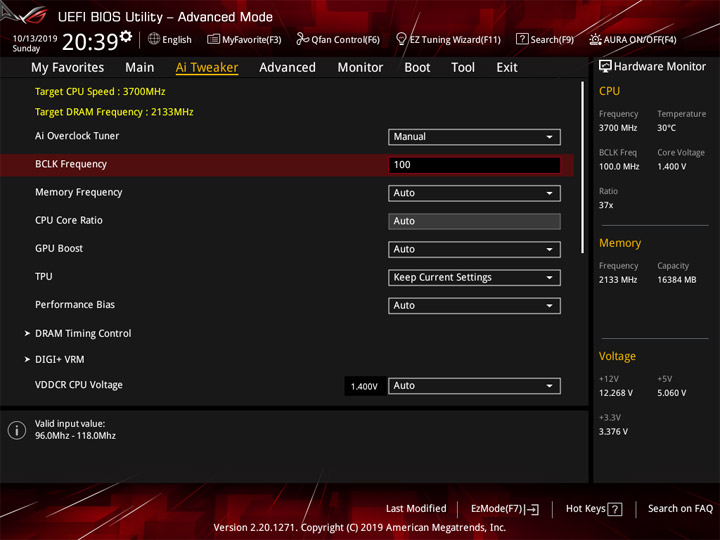Click Target DRAM Frequency : 2133MHz text

pos(114,112)
